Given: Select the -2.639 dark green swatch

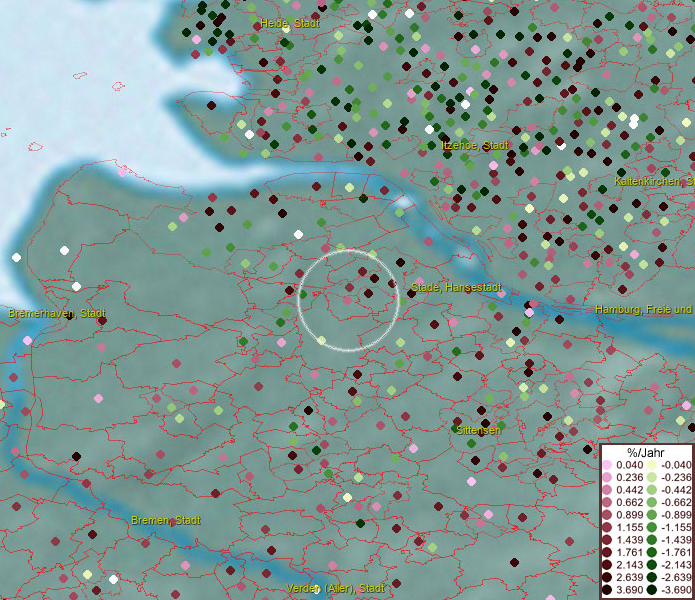Looking at the screenshot, I should pos(652,577).
